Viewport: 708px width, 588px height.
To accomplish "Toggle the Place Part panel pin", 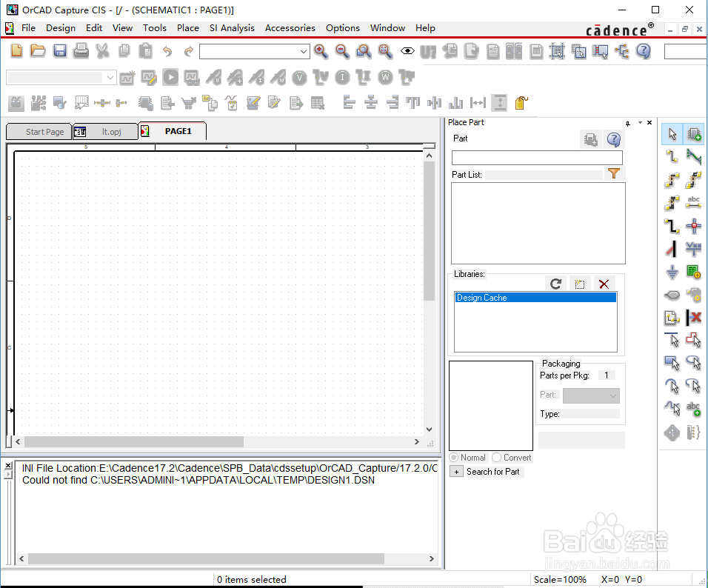I will tap(628, 123).
